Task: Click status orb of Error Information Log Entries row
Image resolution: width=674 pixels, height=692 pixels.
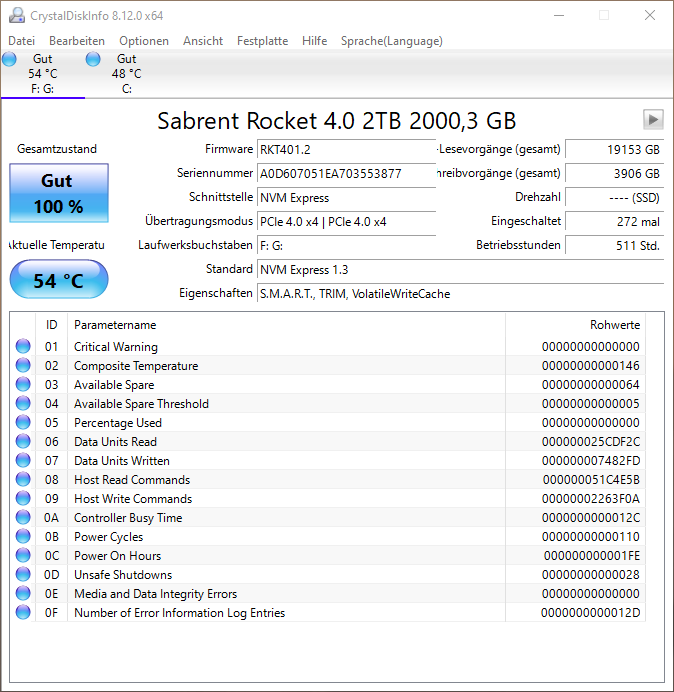Action: (23, 612)
